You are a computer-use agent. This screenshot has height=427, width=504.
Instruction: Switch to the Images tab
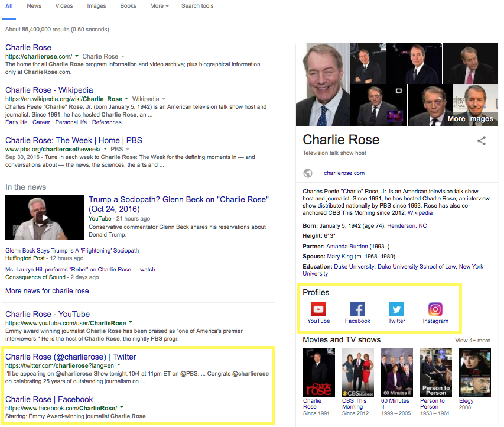coord(96,6)
